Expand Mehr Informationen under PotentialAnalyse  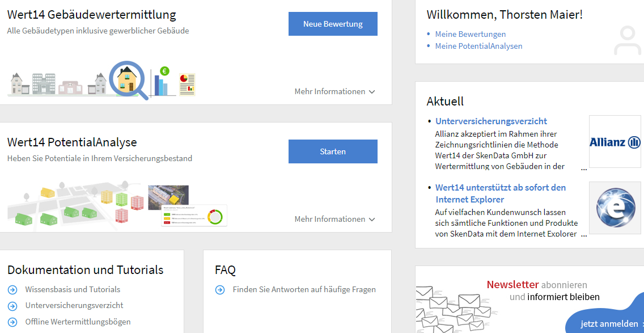pos(334,219)
